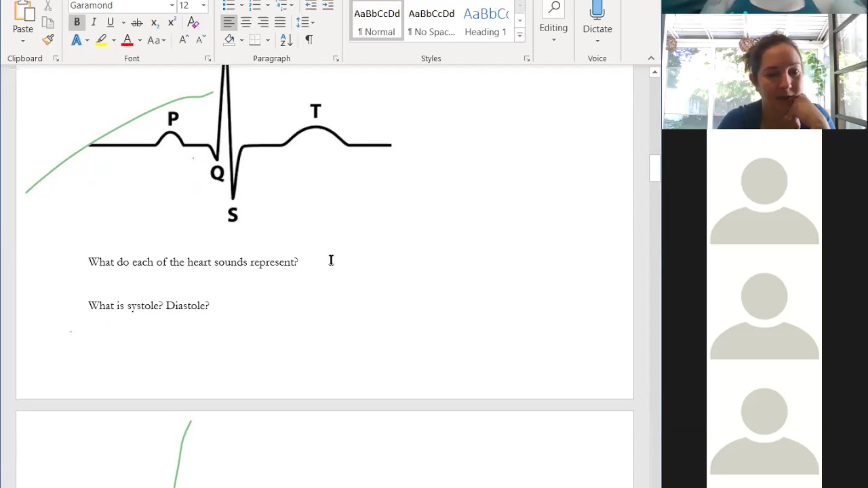Expand the font name dropdown arrow
Screen dimensions: 868x488
[172, 5]
